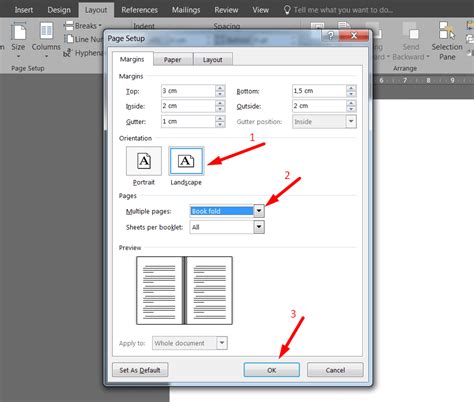Viewport: 474px width, 402px height.
Task: Open the Apply to dropdown
Action: (x=222, y=343)
